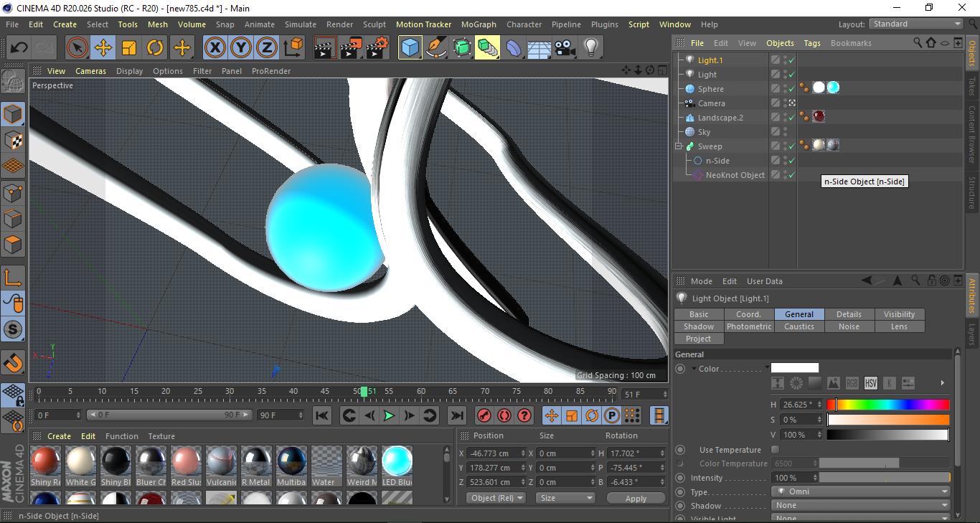The height and width of the screenshot is (523, 980).
Task: Enable Polygons mode in left palette
Action: (13, 245)
